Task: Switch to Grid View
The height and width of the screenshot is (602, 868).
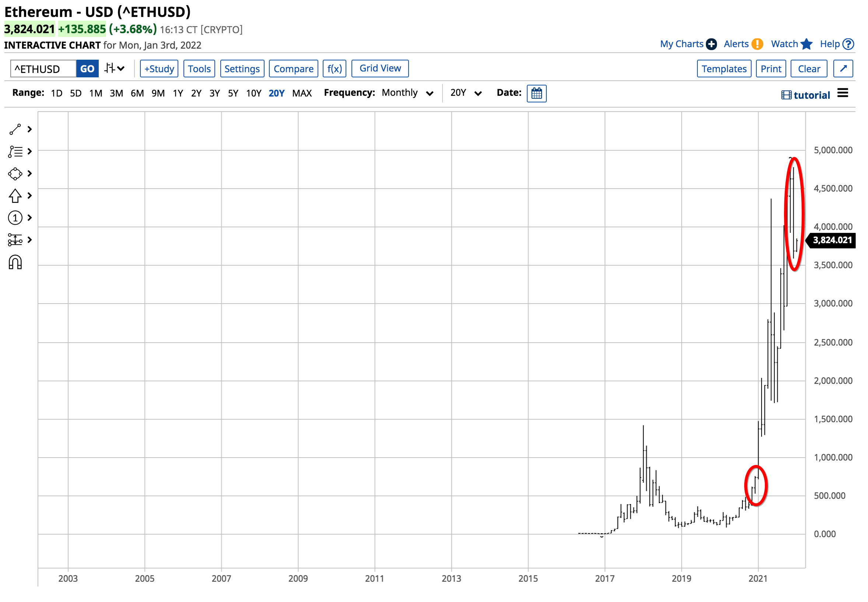Action: pos(380,69)
